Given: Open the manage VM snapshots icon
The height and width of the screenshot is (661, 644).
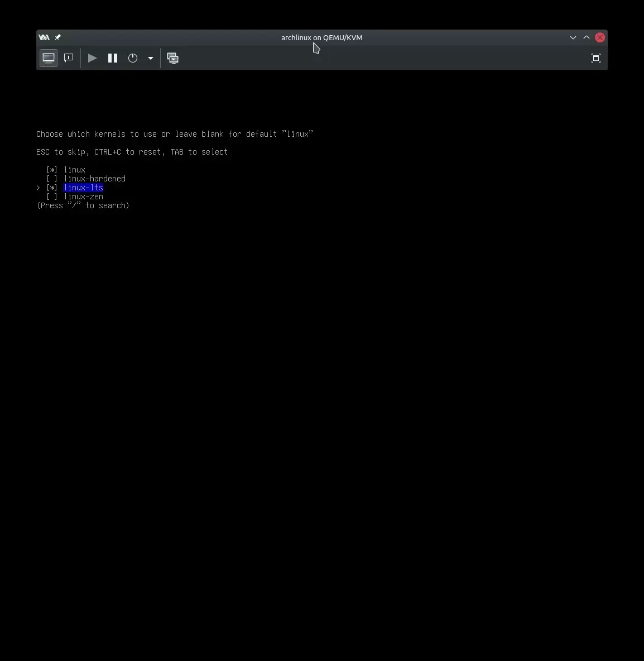Looking at the screenshot, I should tap(173, 58).
